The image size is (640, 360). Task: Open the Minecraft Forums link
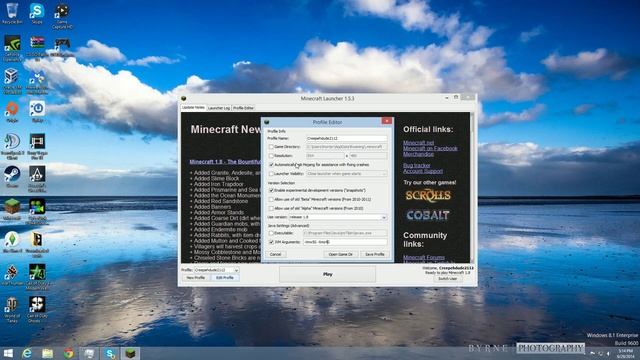[424, 258]
